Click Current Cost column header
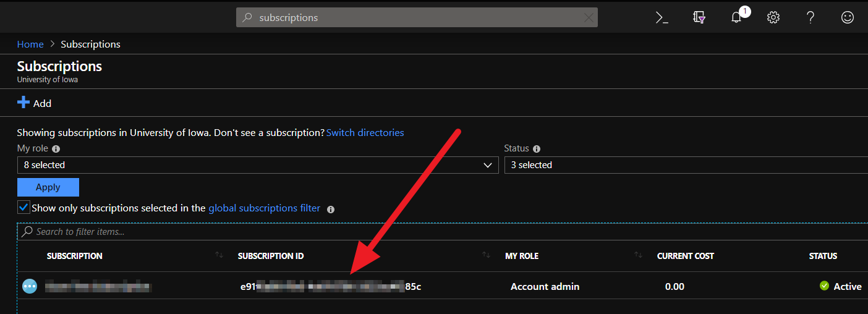868x314 pixels. [x=685, y=256]
